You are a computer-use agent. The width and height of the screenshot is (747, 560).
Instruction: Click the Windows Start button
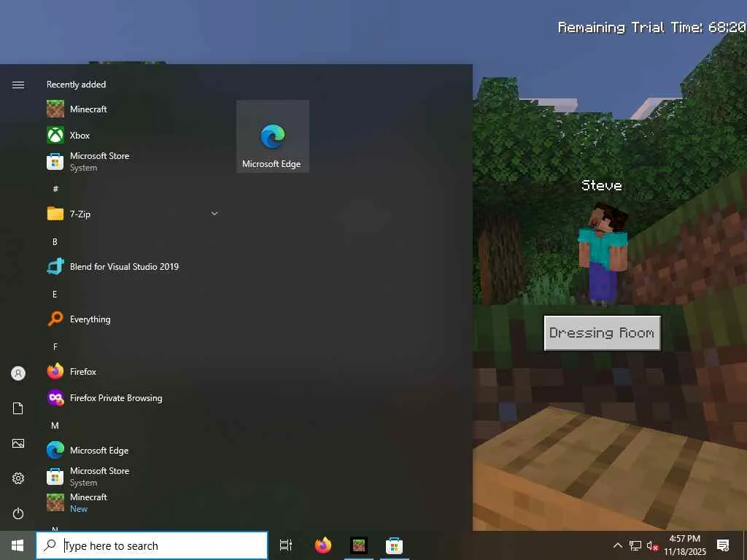pos(18,545)
